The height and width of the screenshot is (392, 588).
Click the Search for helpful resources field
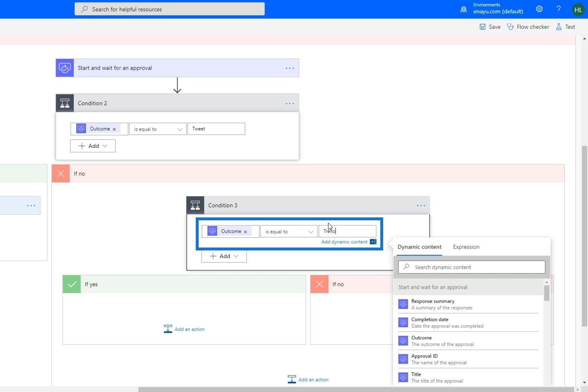point(170,9)
